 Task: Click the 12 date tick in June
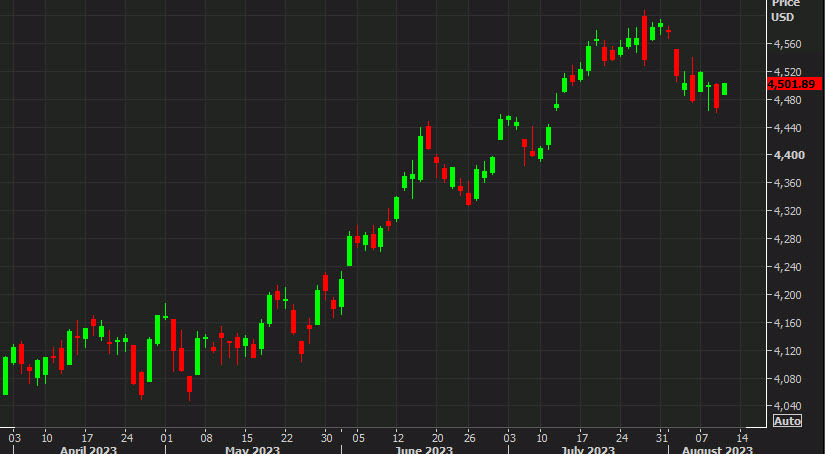point(398,438)
